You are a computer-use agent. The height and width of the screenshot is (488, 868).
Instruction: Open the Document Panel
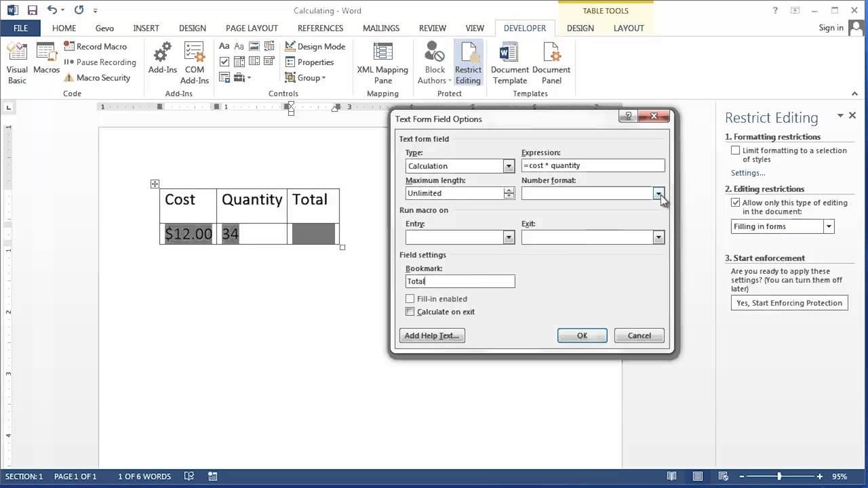click(x=551, y=63)
